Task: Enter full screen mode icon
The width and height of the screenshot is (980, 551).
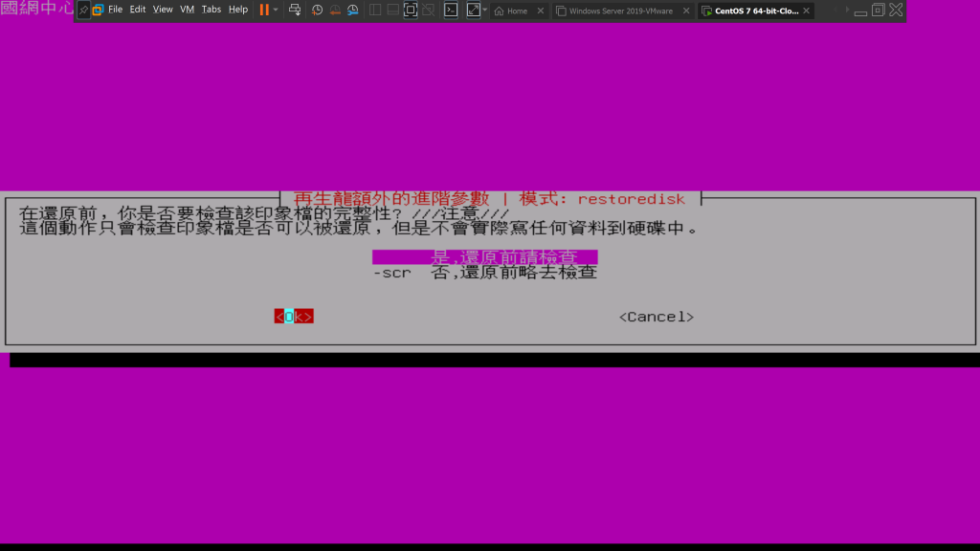Action: [x=411, y=10]
